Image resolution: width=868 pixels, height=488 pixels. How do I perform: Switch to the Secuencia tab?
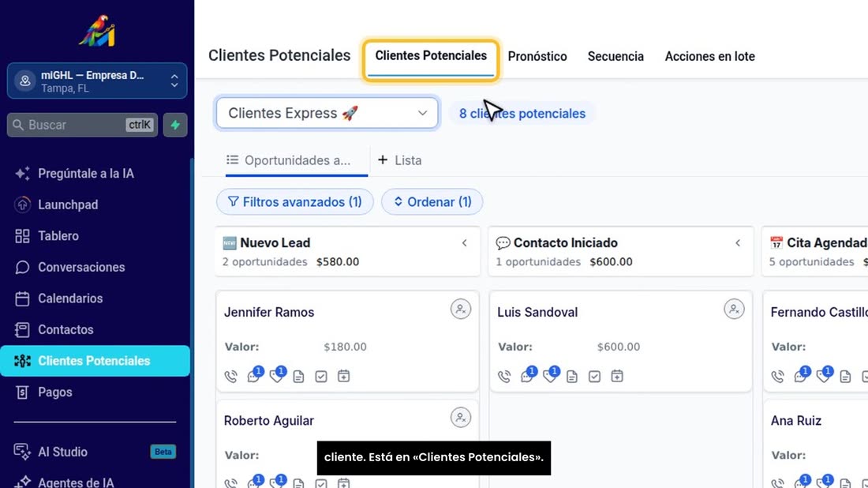615,57
